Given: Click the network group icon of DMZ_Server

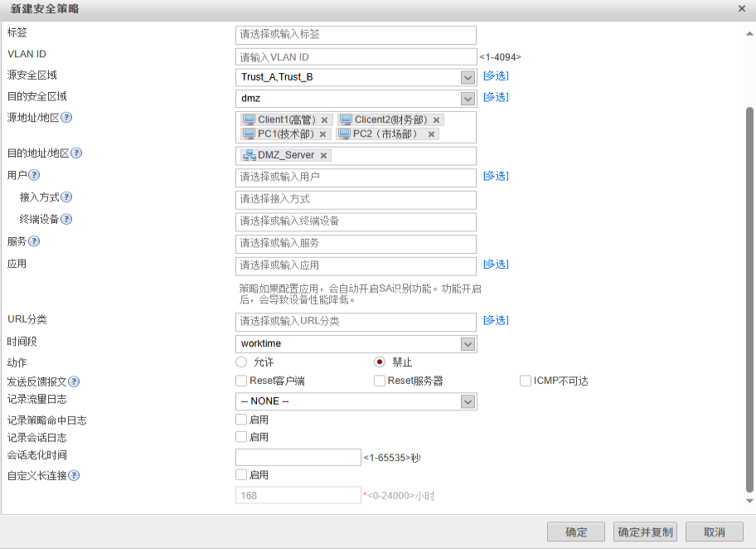Looking at the screenshot, I should 250,155.
